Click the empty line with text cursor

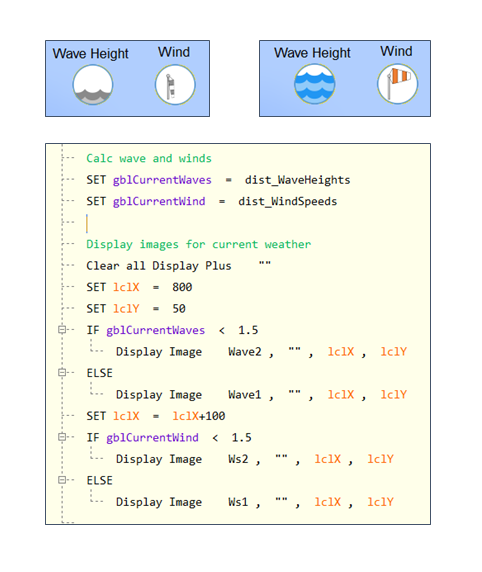click(87, 223)
